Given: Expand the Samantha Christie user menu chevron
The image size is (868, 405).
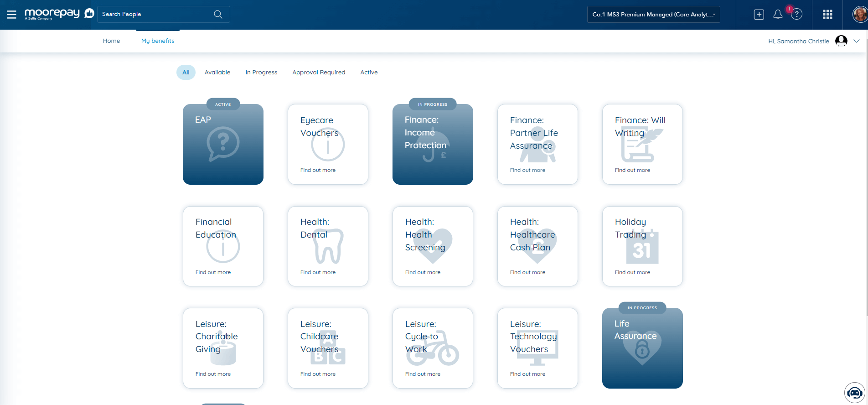Looking at the screenshot, I should pos(857,41).
